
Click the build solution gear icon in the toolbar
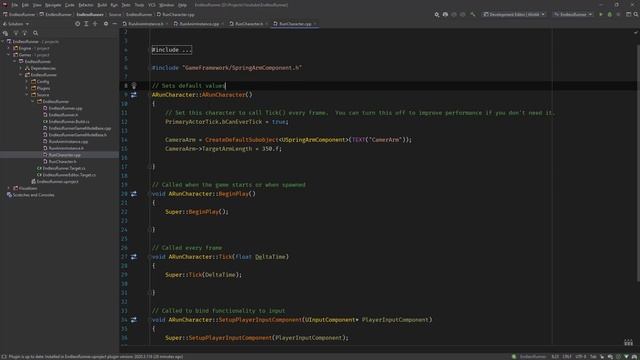pyautogui.click(x=436, y=14)
